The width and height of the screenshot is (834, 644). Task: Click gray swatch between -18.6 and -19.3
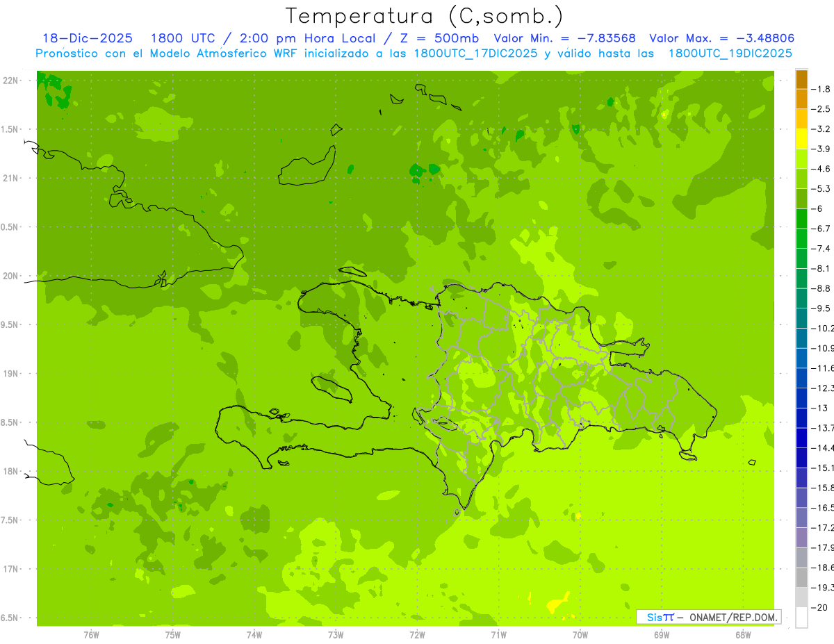[801, 577]
